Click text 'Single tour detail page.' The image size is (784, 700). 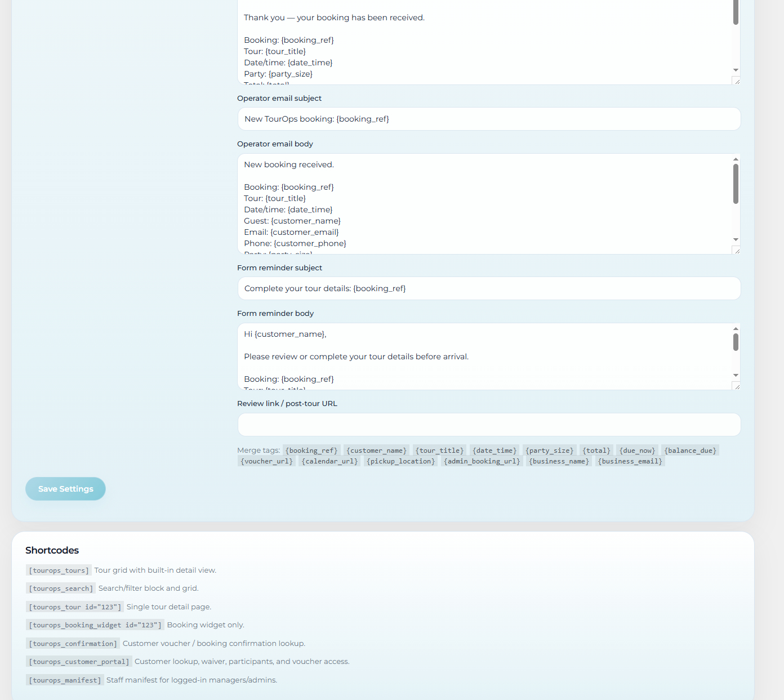click(x=169, y=607)
